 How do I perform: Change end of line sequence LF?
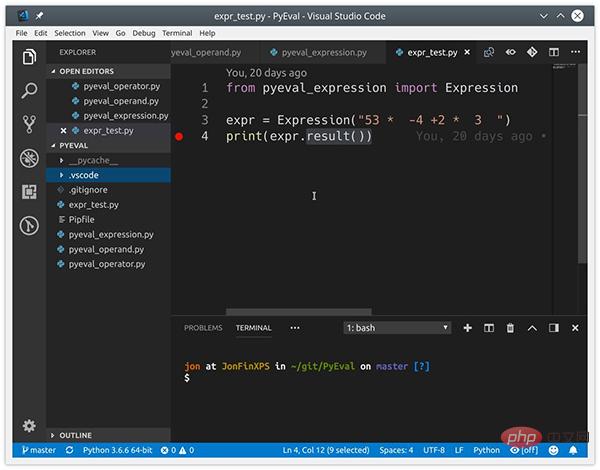pos(459,450)
